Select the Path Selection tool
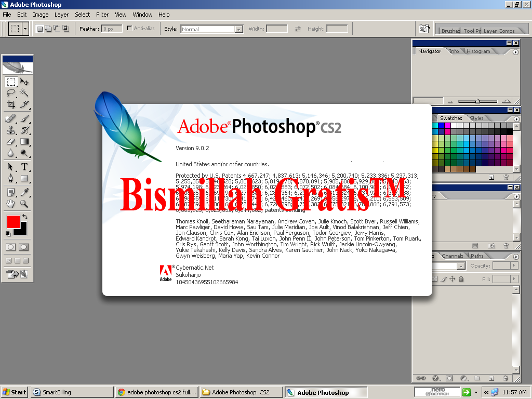Viewport: 532px width, 399px height. (x=11, y=167)
